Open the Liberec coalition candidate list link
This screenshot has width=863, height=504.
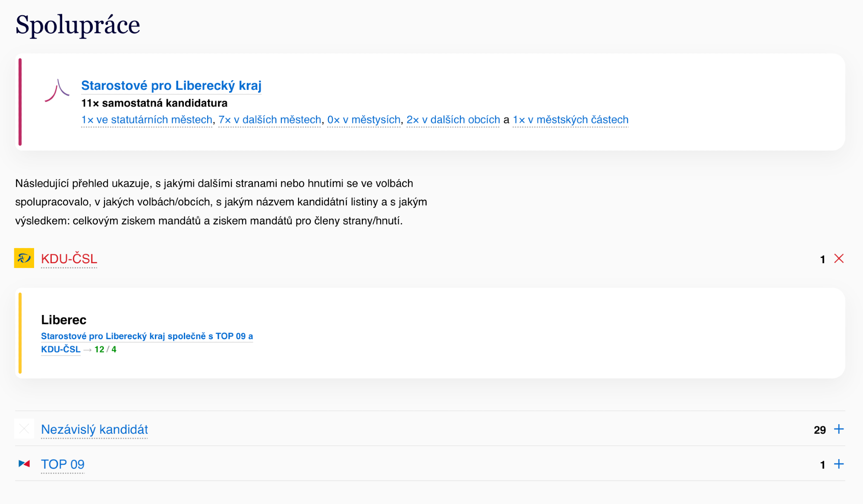[147, 336]
